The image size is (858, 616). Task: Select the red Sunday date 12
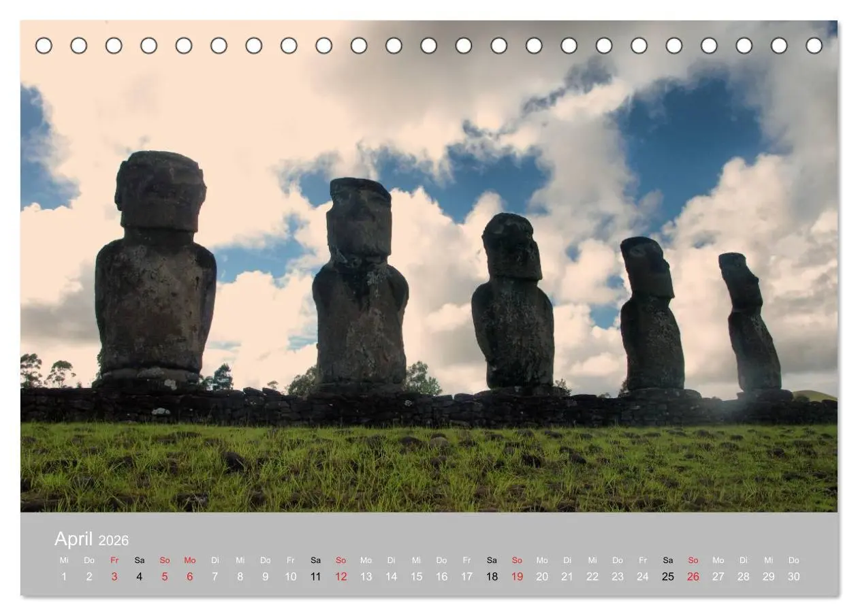point(341,577)
